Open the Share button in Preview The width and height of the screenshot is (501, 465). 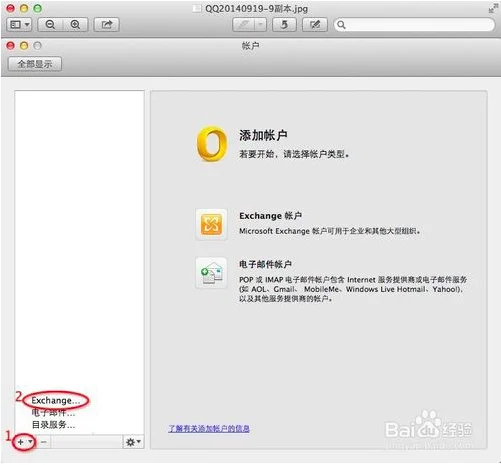click(x=107, y=25)
